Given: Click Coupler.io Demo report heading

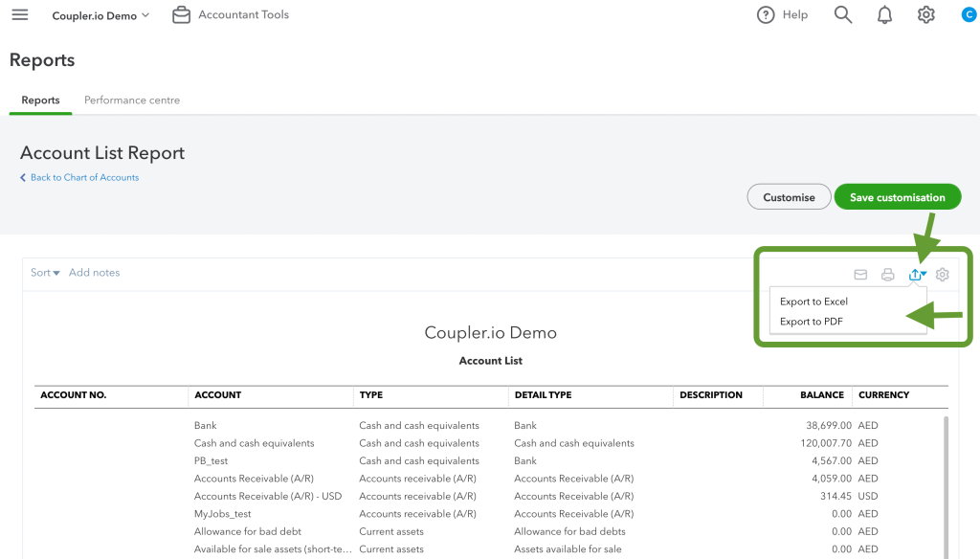Looking at the screenshot, I should tap(491, 333).
